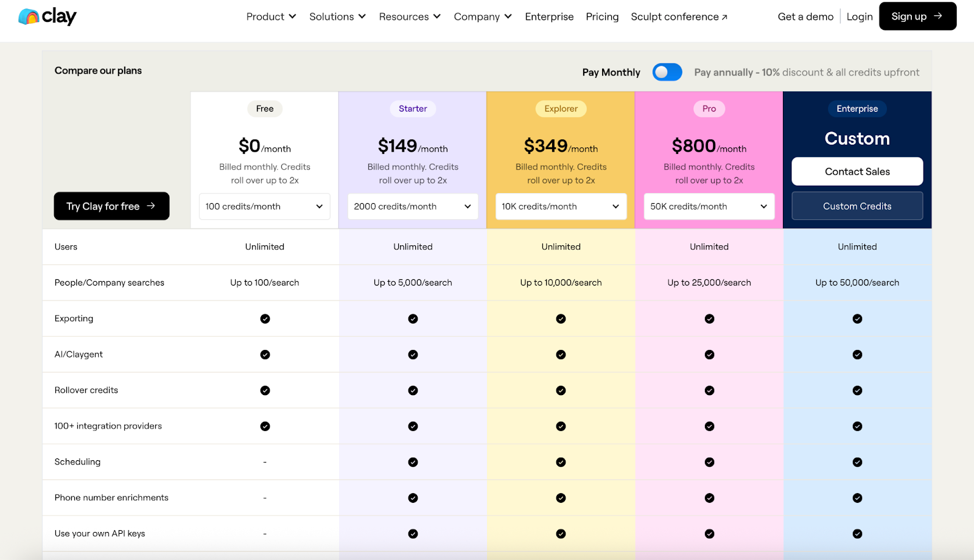Screen dimensions: 974x560
Task: Click the 'Use your own API keys' label
Action: click(100, 533)
